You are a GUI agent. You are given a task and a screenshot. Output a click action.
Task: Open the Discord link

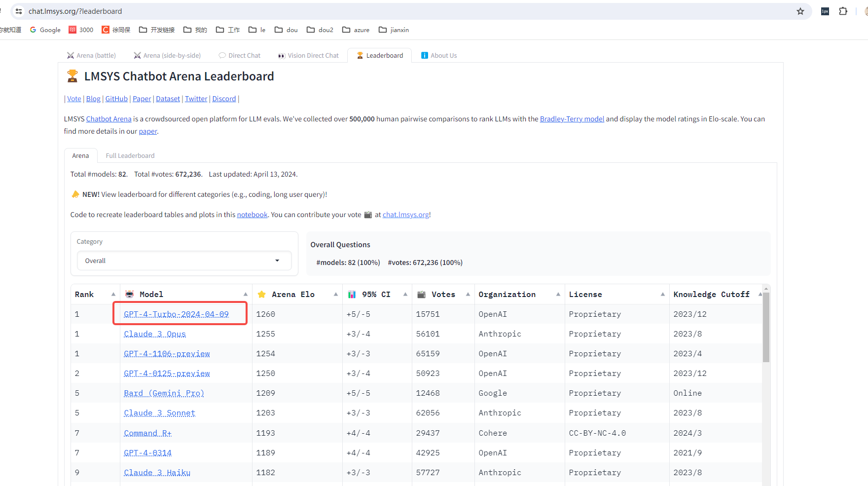[224, 99]
